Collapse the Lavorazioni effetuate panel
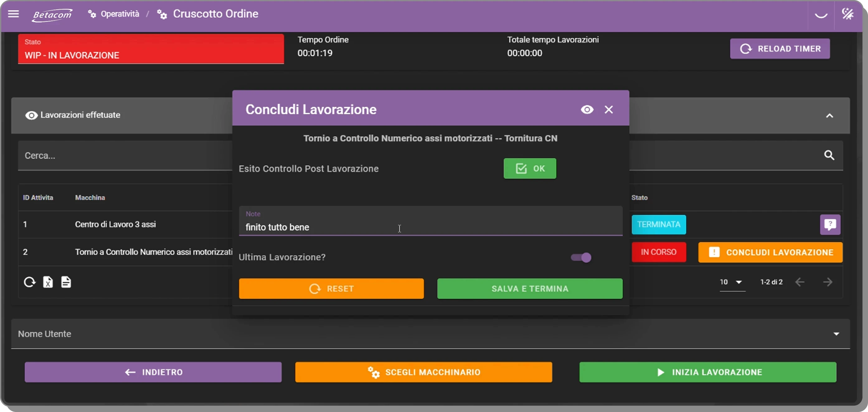 pyautogui.click(x=829, y=115)
